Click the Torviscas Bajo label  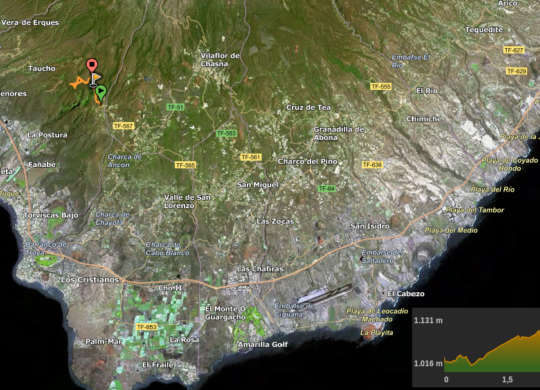tap(51, 215)
